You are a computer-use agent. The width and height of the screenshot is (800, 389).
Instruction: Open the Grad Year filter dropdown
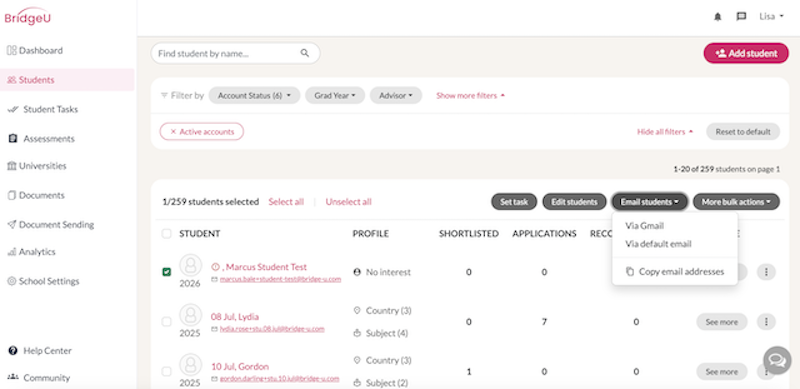tap(335, 95)
